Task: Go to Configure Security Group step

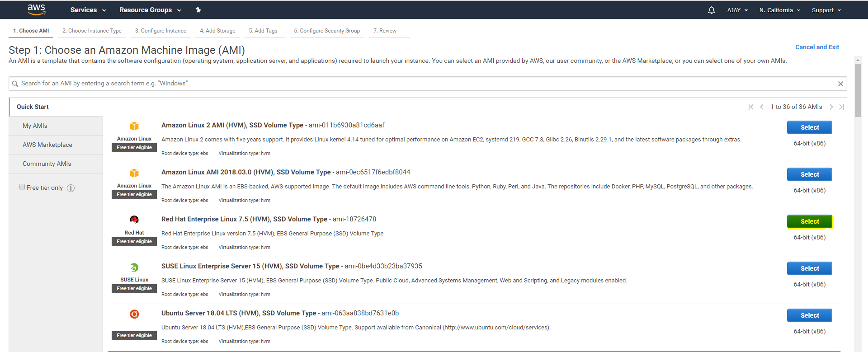Action: point(327,31)
